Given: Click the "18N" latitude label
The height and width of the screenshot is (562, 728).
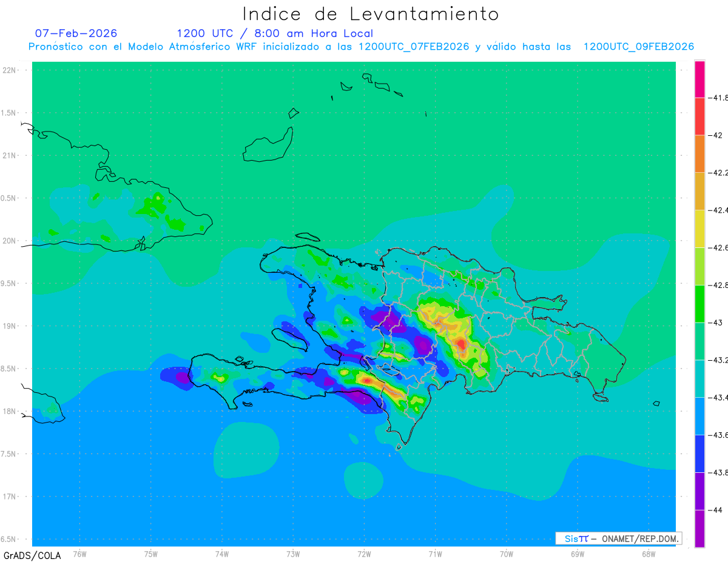Looking at the screenshot, I should click(x=10, y=411).
